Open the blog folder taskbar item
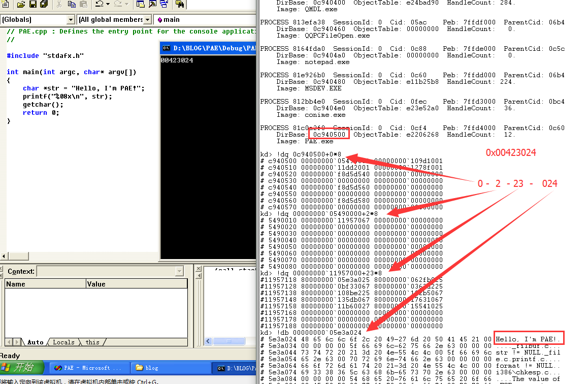 pos(171,368)
